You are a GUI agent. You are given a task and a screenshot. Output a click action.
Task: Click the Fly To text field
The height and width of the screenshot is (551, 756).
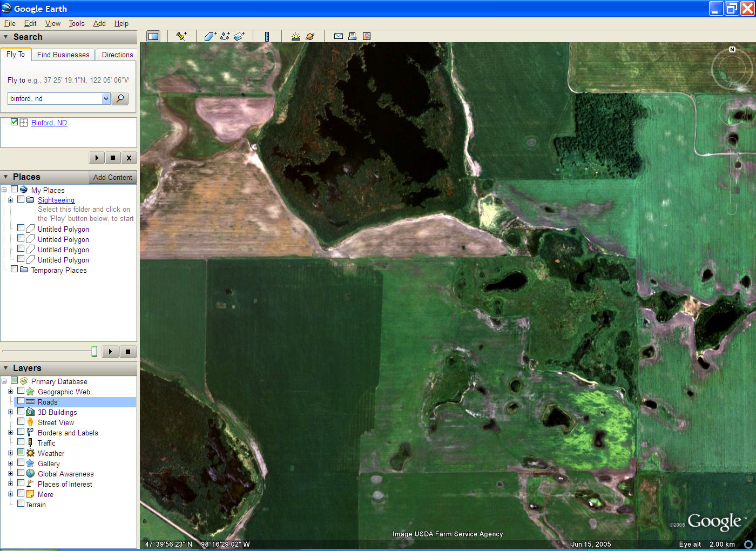pos(55,99)
